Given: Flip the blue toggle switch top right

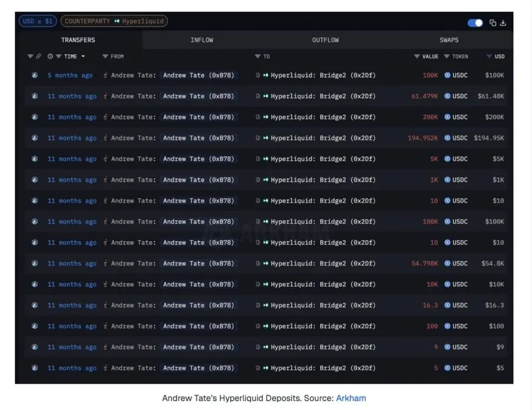Looking at the screenshot, I should (x=475, y=22).
